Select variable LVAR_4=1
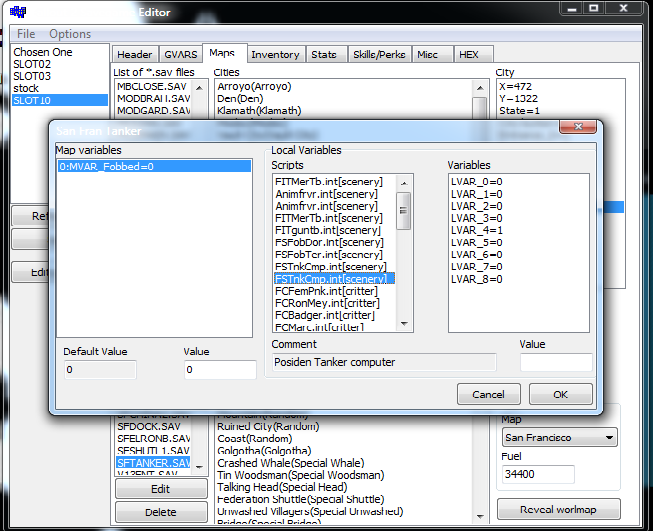Image resolution: width=653 pixels, height=531 pixels. point(476,230)
